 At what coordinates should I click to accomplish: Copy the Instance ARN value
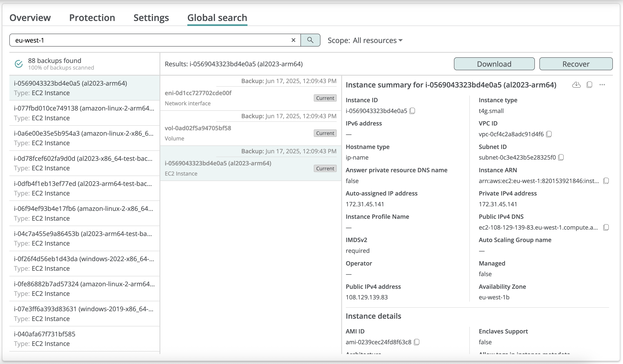click(606, 181)
